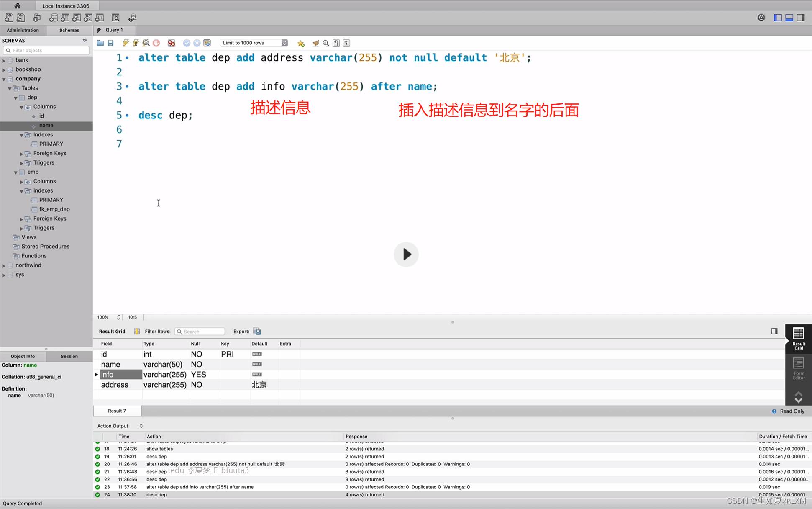Viewport: 812px width, 509px height.
Task: Select fk_emp_dep index
Action: pos(54,209)
